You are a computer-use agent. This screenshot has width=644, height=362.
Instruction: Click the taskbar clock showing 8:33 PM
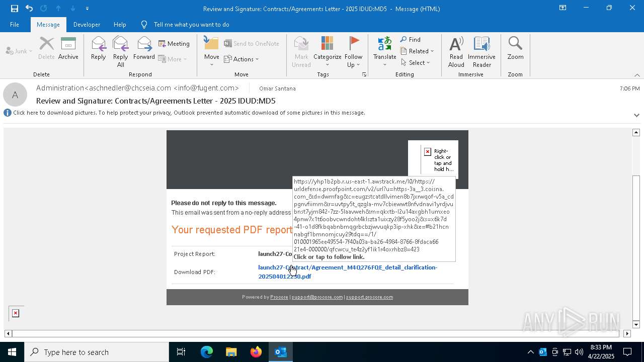(601, 352)
